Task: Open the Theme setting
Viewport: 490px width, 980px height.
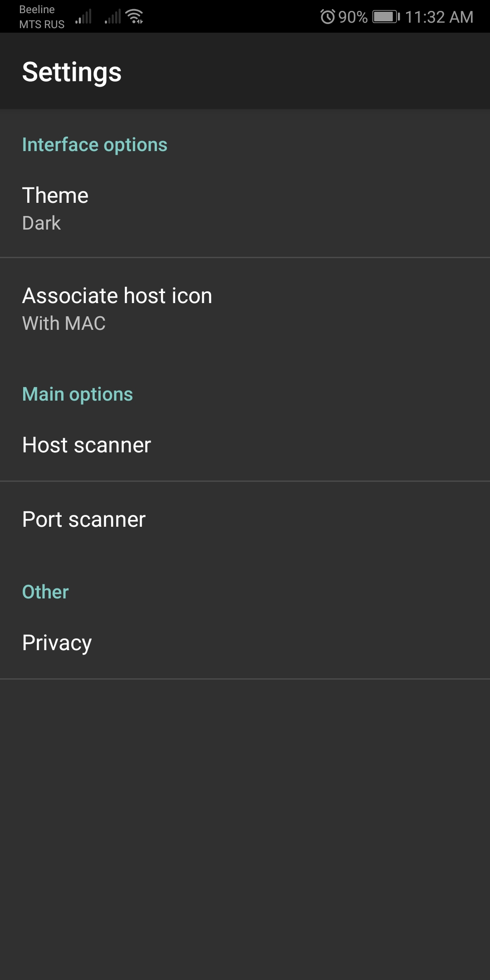Action: (245, 208)
